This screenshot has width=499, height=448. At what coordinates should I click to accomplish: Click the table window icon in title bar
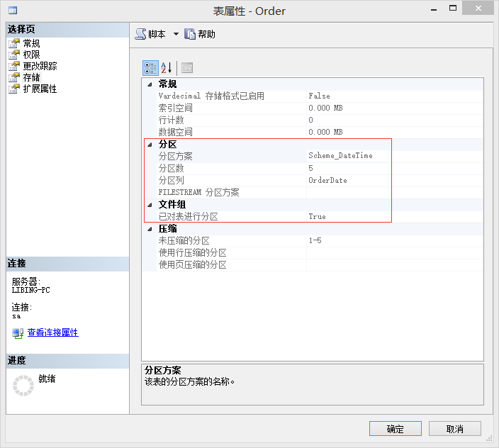tap(13, 11)
